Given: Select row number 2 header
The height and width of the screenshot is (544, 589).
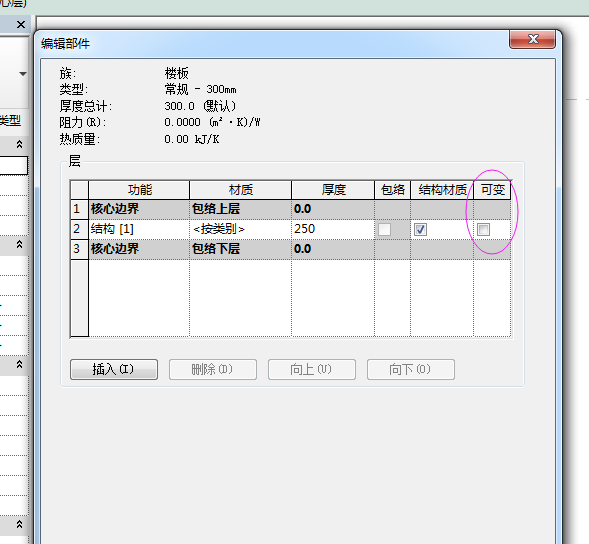Looking at the screenshot, I should (x=79, y=229).
